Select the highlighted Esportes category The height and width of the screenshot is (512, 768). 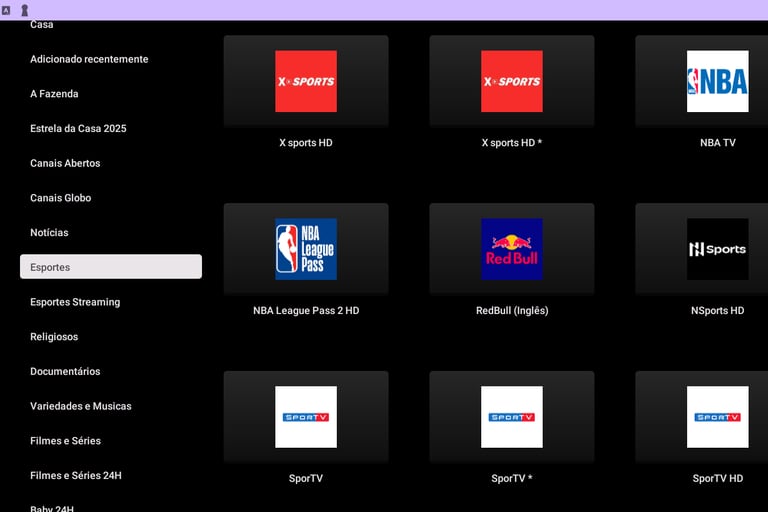pyautogui.click(x=111, y=267)
